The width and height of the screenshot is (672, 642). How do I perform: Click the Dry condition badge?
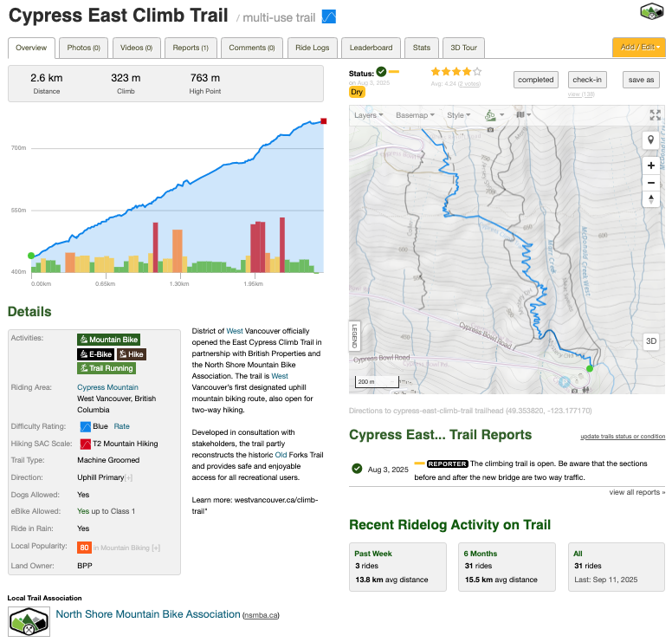coord(357,92)
